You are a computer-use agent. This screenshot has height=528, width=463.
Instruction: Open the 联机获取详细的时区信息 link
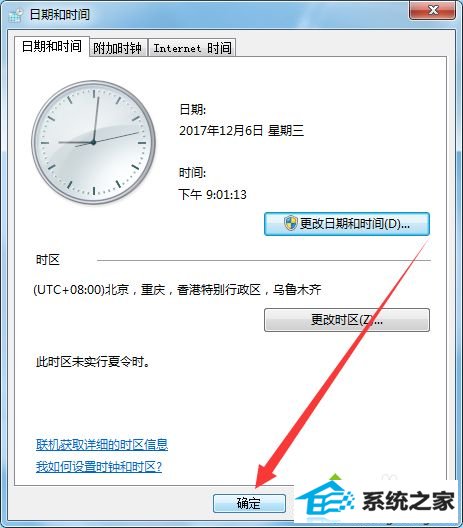[102, 445]
